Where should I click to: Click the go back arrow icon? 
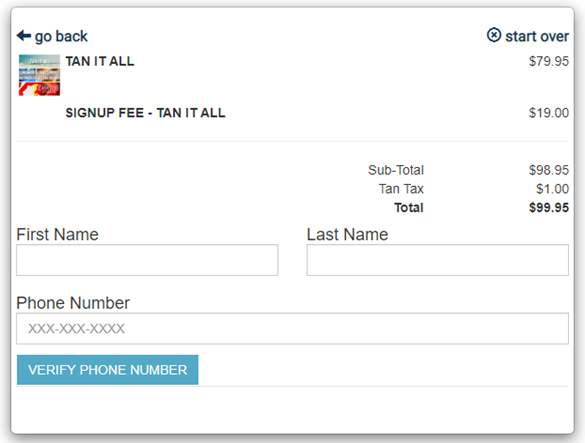pyautogui.click(x=24, y=36)
